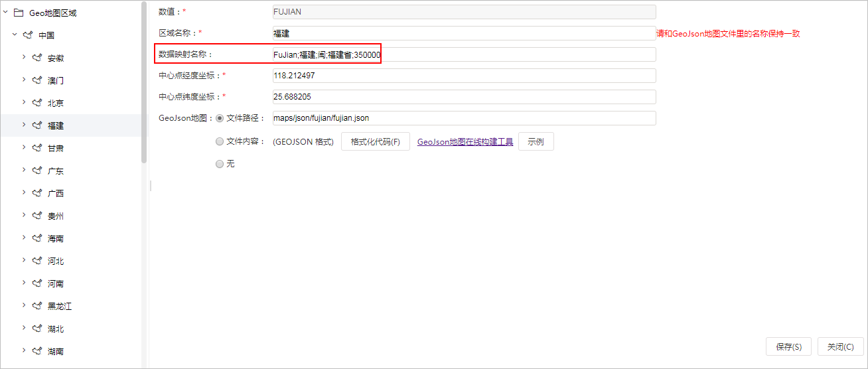Click the map icon next to 中国
The width and height of the screenshot is (868, 369).
point(28,35)
